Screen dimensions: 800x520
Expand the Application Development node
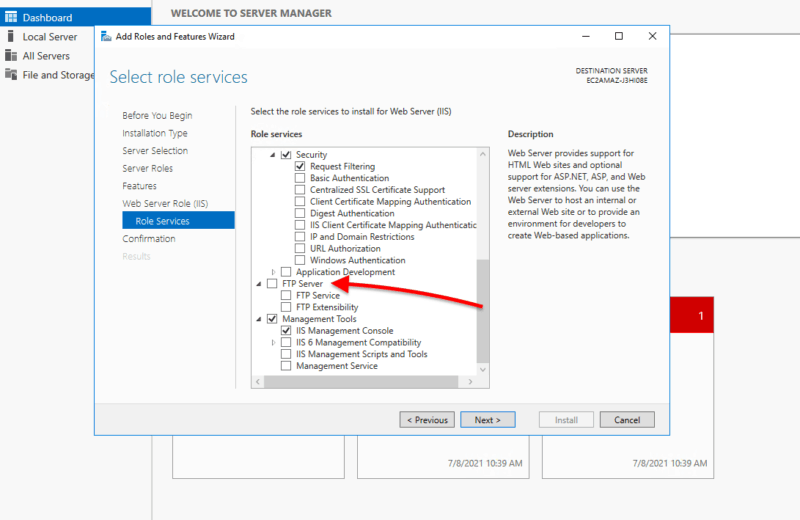tap(273, 272)
